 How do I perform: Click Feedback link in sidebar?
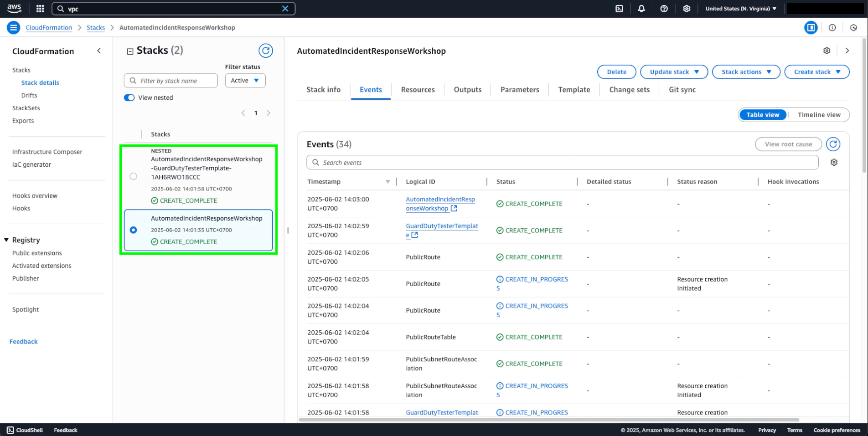[24, 342]
